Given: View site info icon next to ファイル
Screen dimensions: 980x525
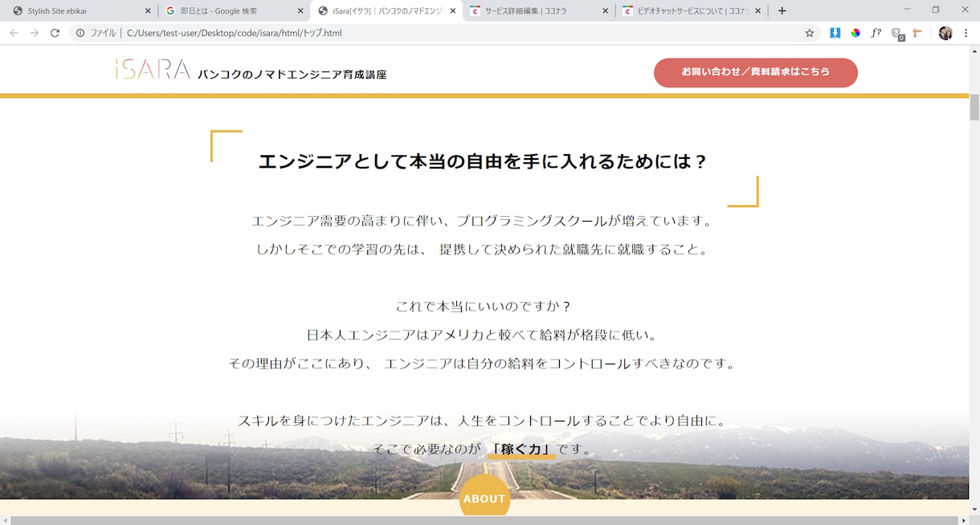Looking at the screenshot, I should 80,33.
